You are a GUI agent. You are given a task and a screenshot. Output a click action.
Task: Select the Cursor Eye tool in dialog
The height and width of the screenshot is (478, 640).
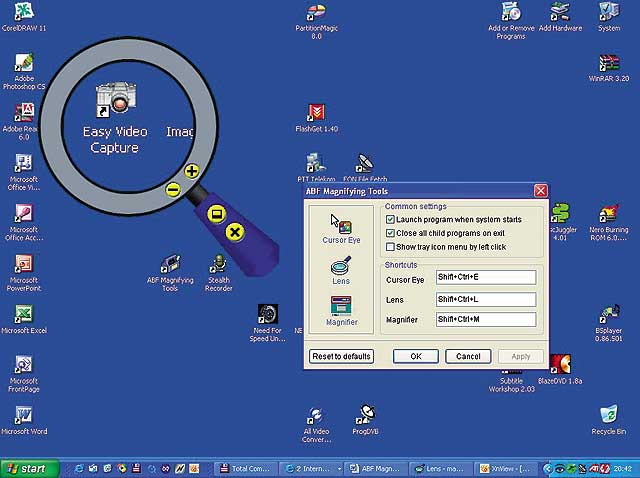coord(341,229)
